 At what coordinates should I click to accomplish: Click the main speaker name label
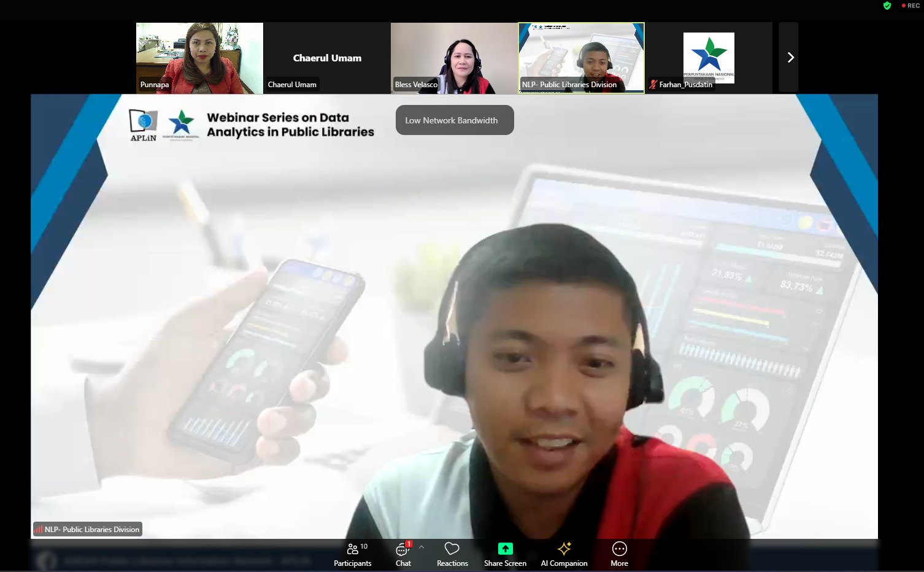[x=91, y=530]
